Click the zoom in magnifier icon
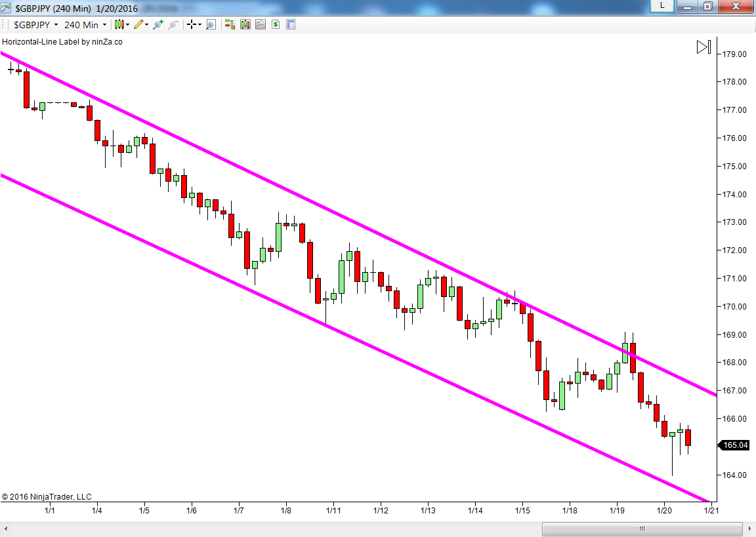756x537 pixels. (x=158, y=24)
